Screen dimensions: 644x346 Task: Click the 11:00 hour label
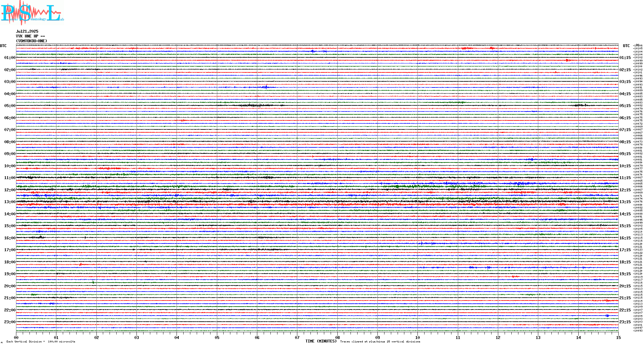coord(10,178)
